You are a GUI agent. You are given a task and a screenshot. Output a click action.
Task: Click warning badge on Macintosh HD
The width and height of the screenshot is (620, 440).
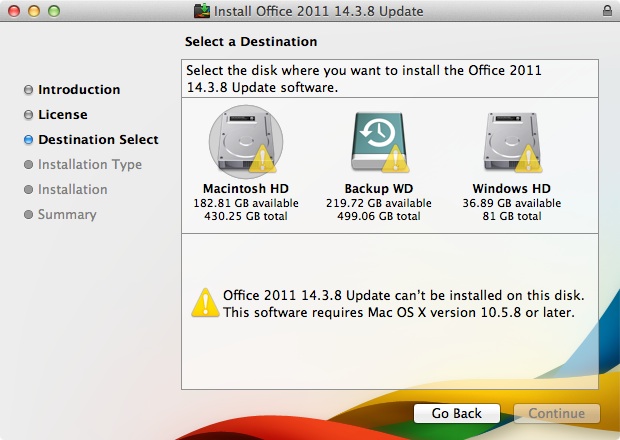click(262, 159)
